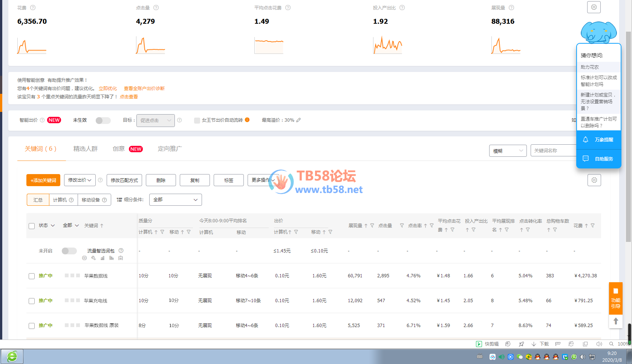
Task: Click the help icon next to 点击量 metric
Action: coord(156,8)
